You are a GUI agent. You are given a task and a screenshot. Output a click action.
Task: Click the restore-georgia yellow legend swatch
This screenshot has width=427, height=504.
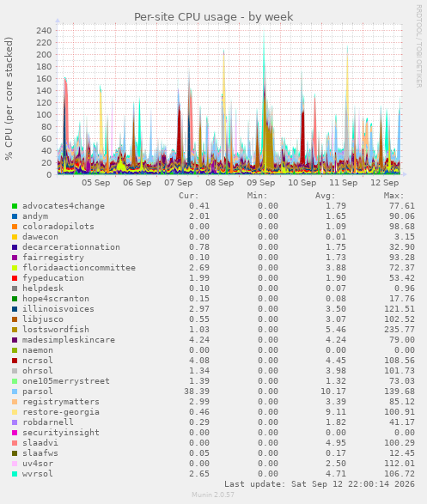(x=15, y=412)
